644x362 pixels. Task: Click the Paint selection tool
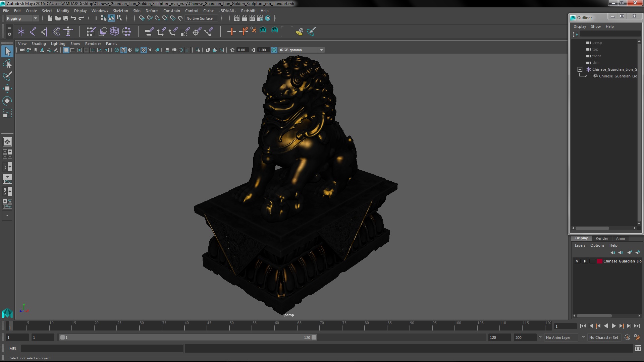(7, 76)
